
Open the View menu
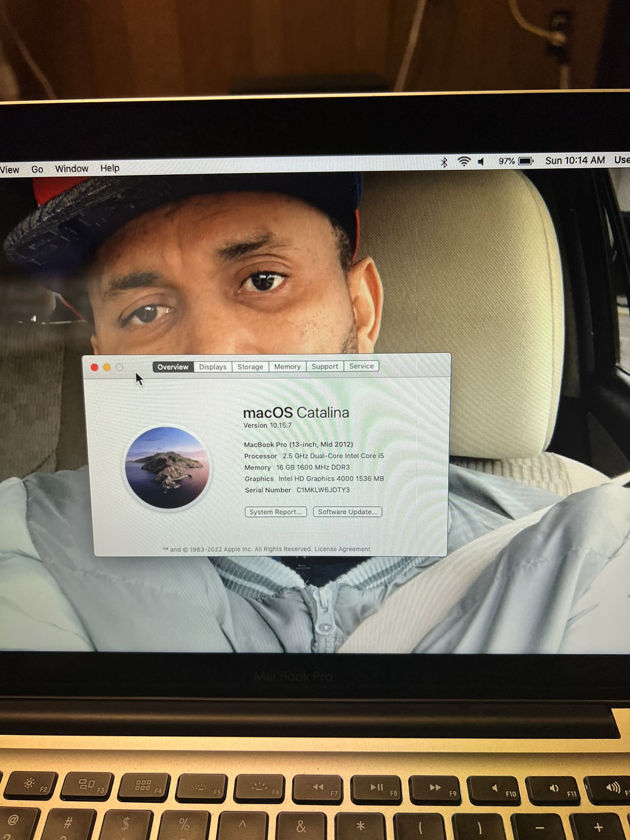(x=9, y=170)
